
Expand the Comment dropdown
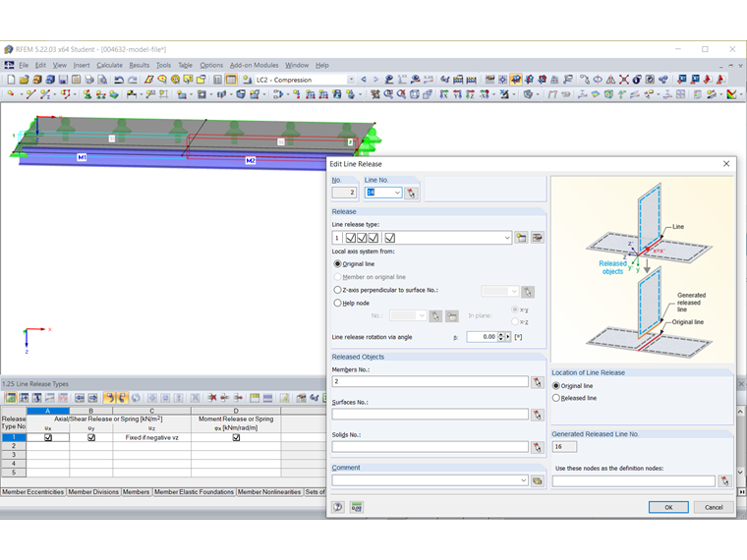click(x=523, y=480)
